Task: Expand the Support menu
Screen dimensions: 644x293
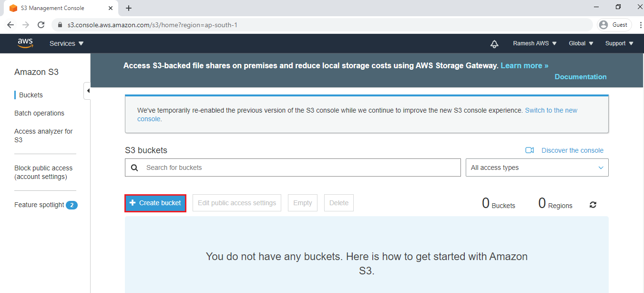Action: tap(620, 43)
